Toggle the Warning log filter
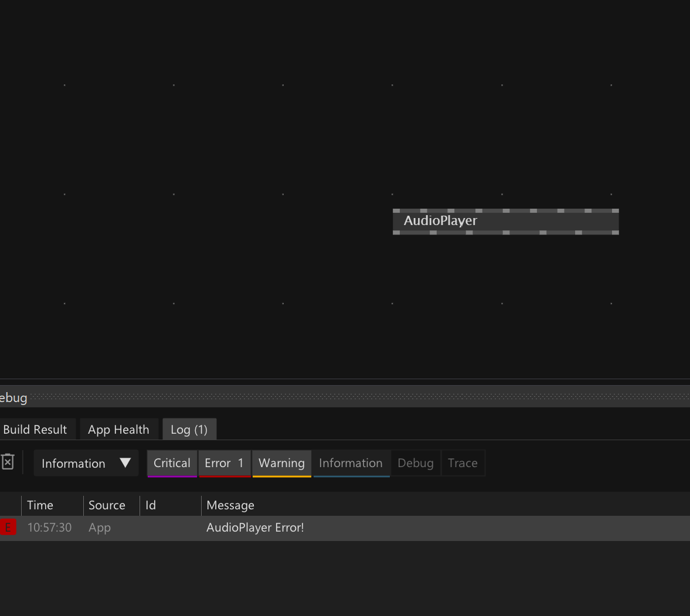The image size is (690, 616). [281, 463]
